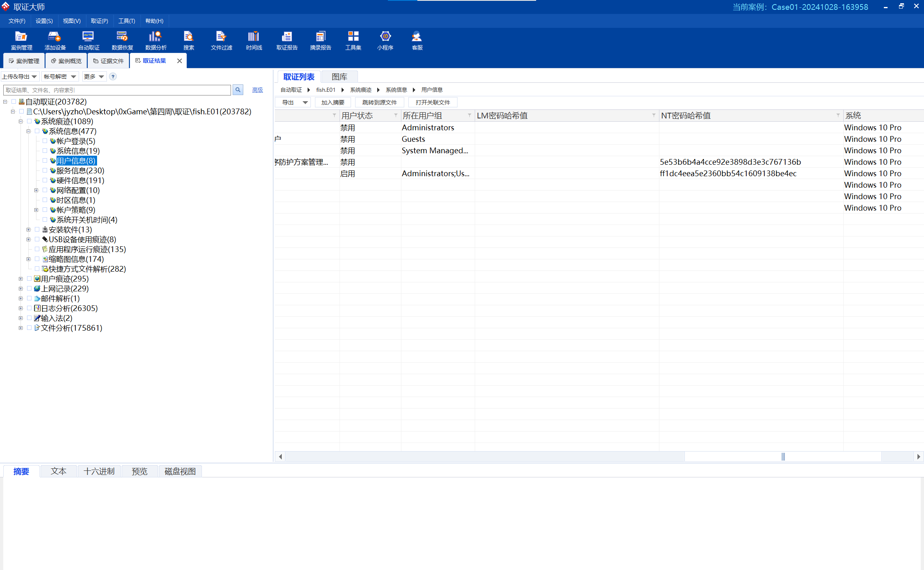Check the 文件分析(175861) checkbox
Viewport: 924px width, 570px height.
(29, 327)
